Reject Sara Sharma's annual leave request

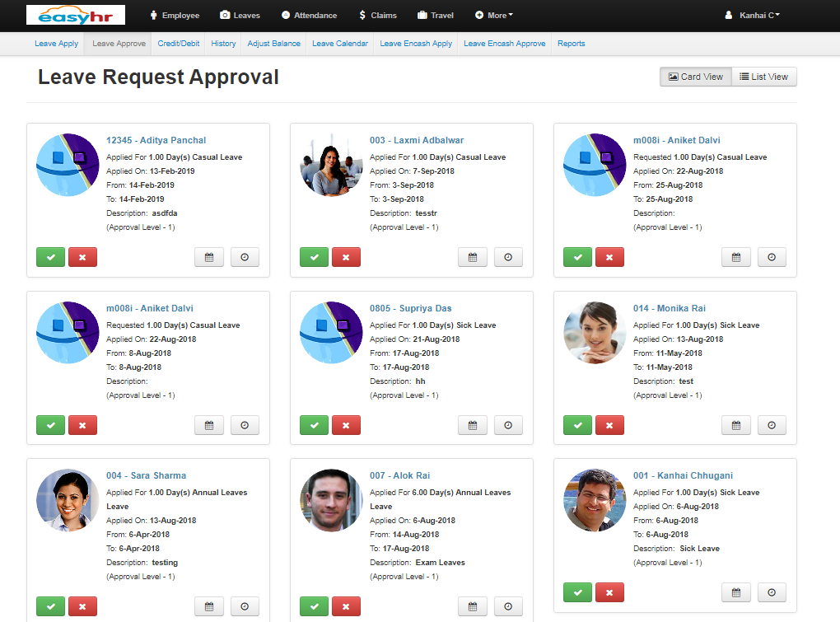click(x=82, y=606)
